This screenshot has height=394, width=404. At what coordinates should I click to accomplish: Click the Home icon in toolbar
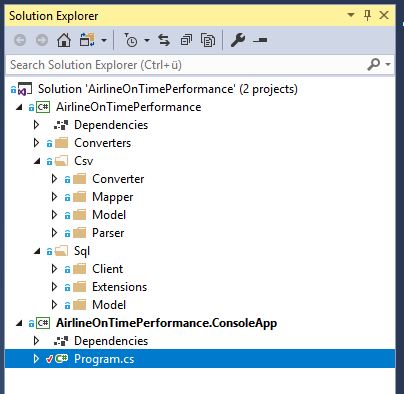pyautogui.click(x=64, y=40)
